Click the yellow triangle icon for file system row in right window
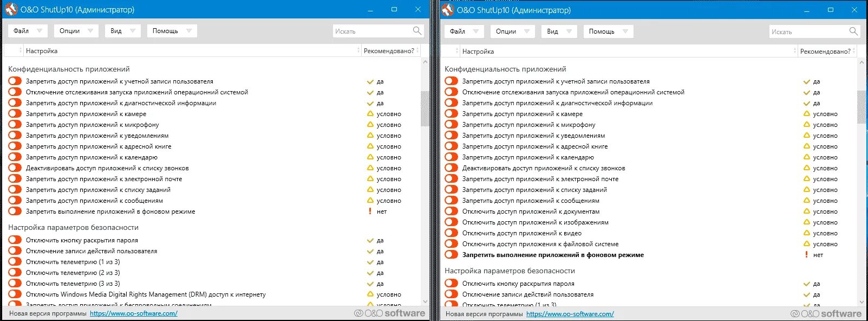 pyautogui.click(x=807, y=244)
